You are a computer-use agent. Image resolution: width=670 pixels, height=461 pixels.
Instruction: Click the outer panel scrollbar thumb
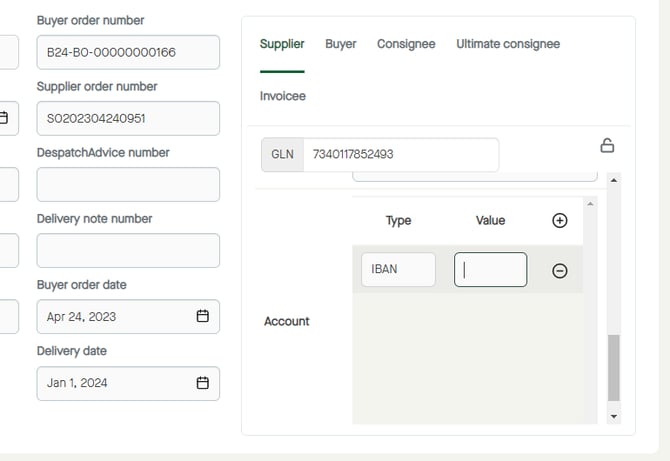pyautogui.click(x=614, y=368)
